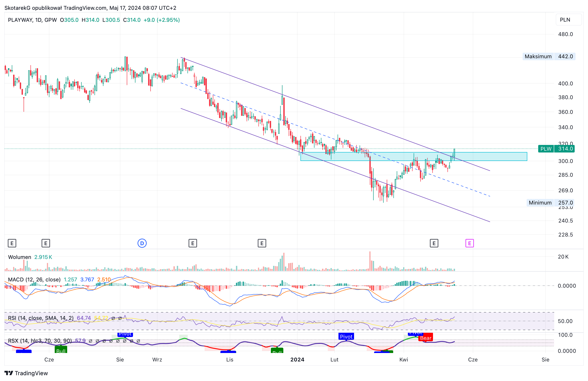Click the +9.0 (+2.95%) change text
The image size is (588, 381).
point(162,20)
